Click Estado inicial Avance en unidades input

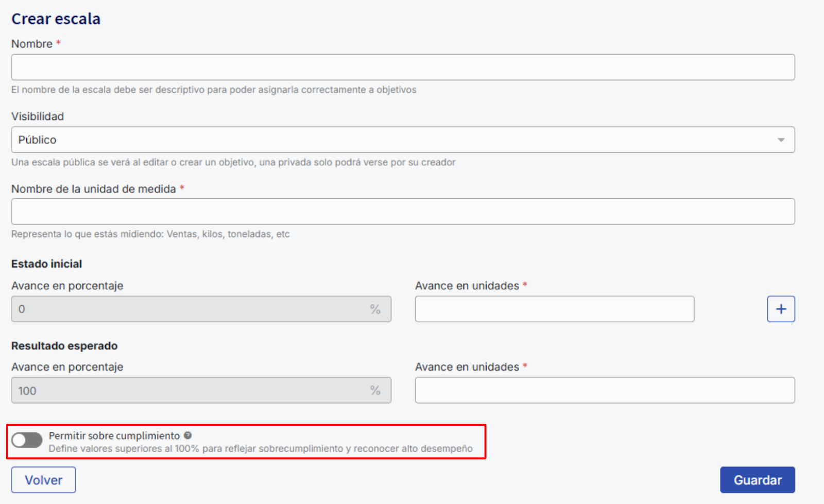pos(554,309)
